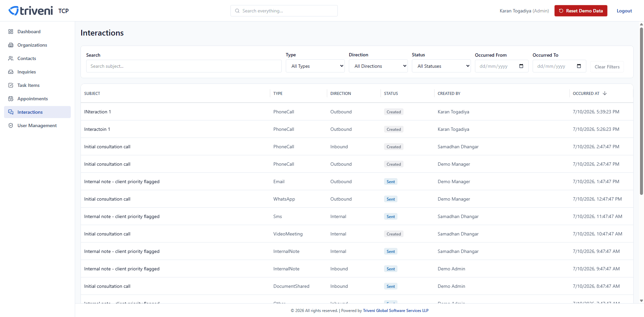Screen dimensions: 644x317
Task: Click the Appointments calendar icon
Action: pyautogui.click(x=11, y=99)
